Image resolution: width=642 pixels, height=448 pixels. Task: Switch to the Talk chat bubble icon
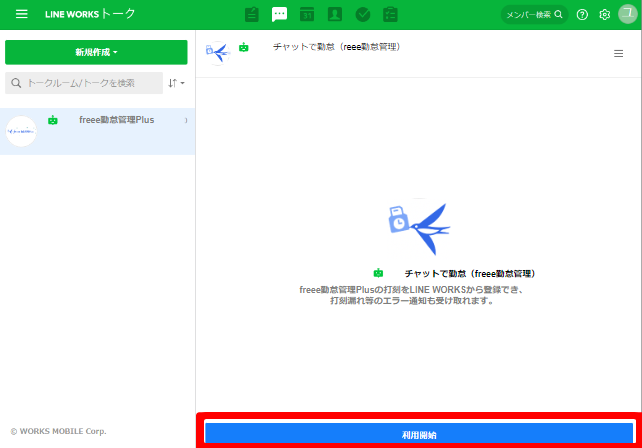point(279,14)
